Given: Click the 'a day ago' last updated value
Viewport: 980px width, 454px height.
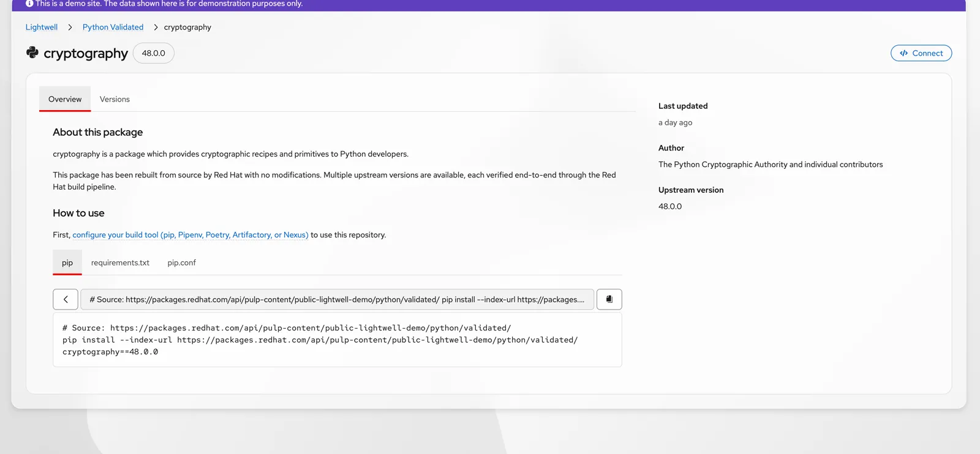Looking at the screenshot, I should 676,122.
